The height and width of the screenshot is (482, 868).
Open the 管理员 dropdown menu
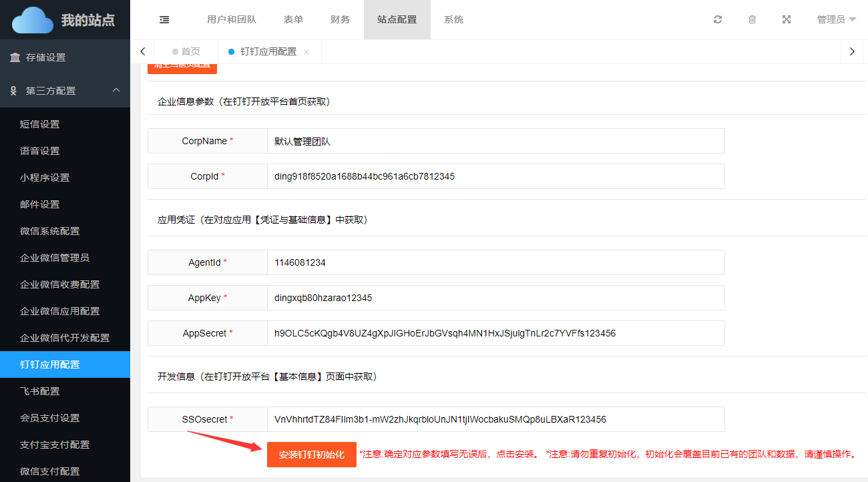pos(836,20)
